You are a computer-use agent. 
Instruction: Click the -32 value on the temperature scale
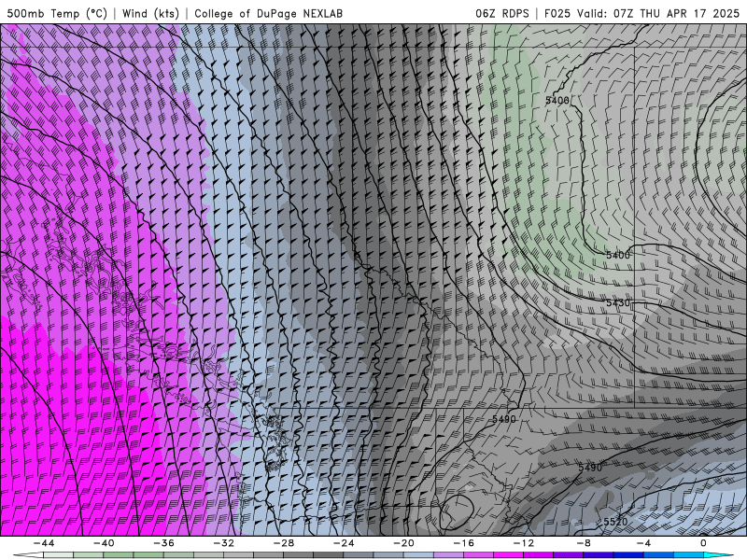[224, 543]
